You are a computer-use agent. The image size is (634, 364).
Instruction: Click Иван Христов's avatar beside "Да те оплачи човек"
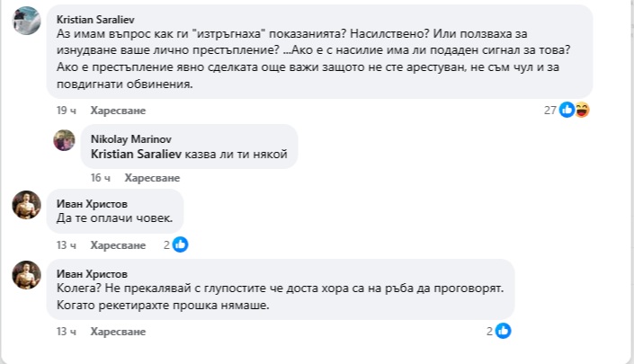coord(26,205)
